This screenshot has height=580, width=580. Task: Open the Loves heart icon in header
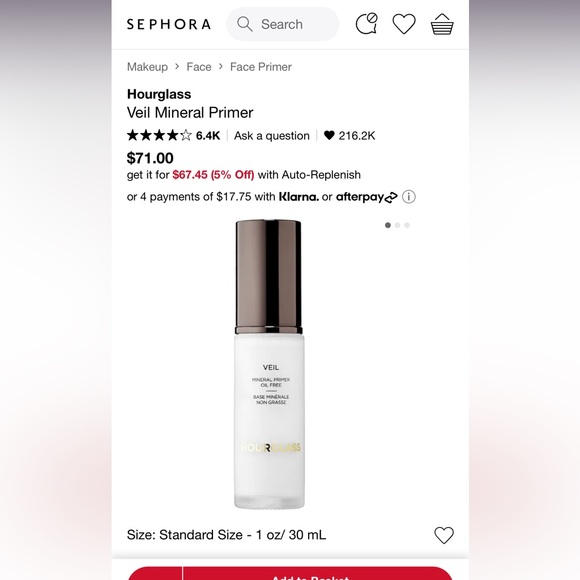[404, 24]
